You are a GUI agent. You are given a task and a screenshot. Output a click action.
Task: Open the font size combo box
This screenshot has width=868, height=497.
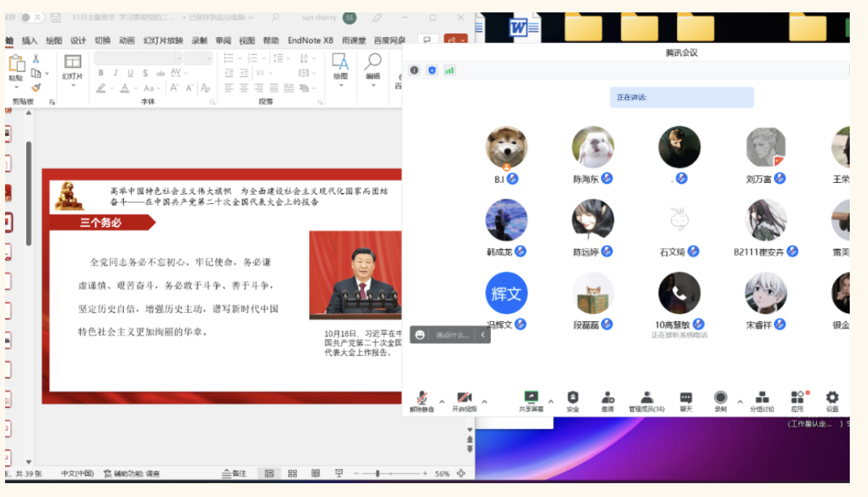(x=198, y=58)
